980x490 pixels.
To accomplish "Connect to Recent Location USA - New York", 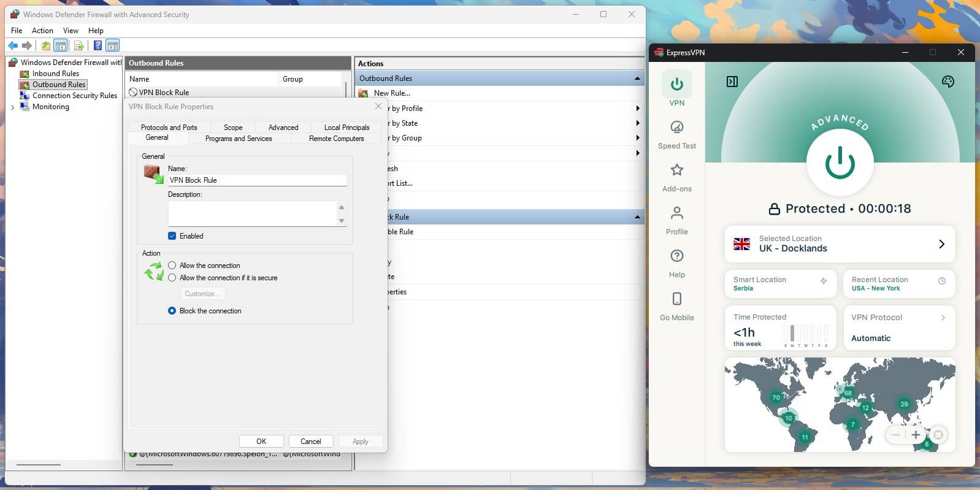I will [x=899, y=284].
